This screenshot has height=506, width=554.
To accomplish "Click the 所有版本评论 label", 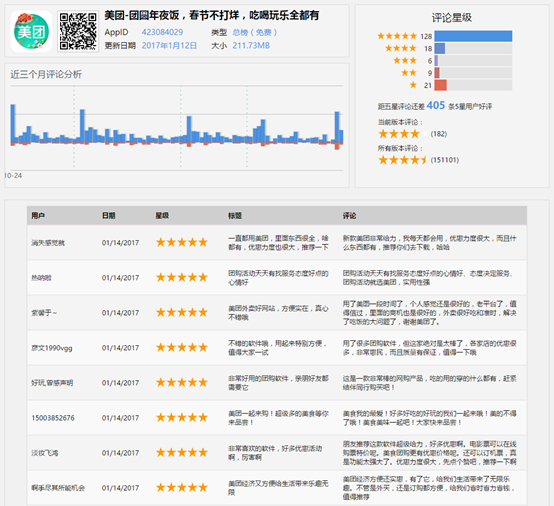I will [400, 148].
